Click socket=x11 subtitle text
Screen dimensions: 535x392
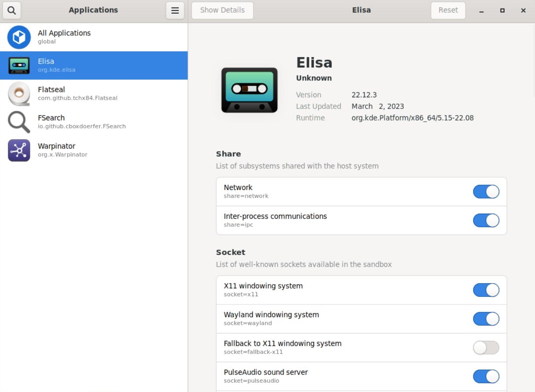click(x=241, y=295)
